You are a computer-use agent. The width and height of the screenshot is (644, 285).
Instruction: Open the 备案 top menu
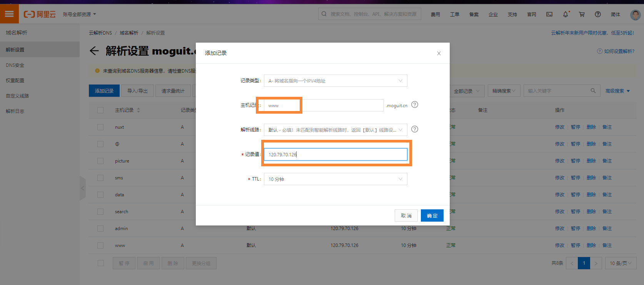coord(474,14)
